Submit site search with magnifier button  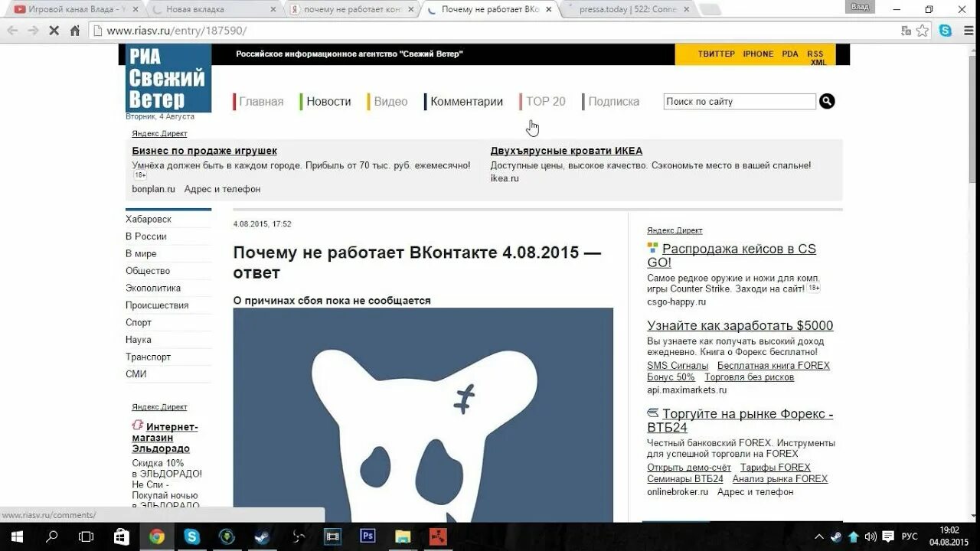tap(827, 101)
